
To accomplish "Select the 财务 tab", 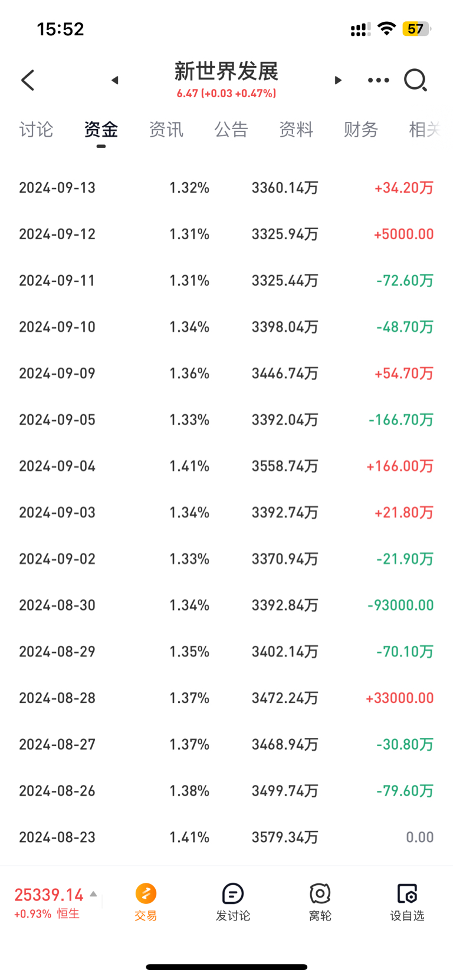I will [x=361, y=130].
